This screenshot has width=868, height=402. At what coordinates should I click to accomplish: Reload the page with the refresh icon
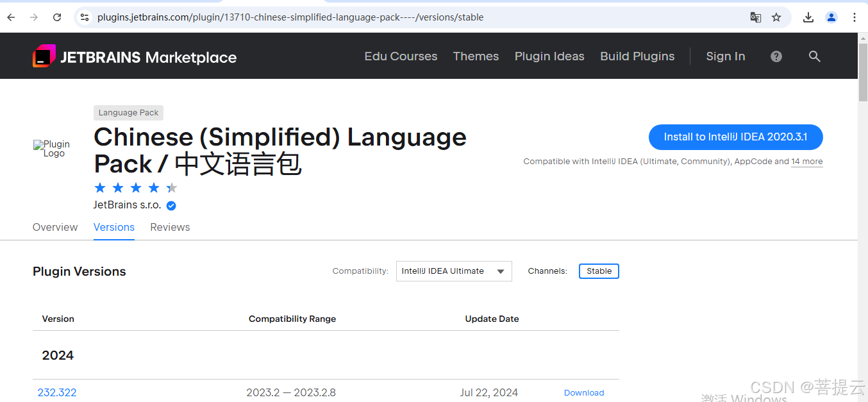pos(57,17)
